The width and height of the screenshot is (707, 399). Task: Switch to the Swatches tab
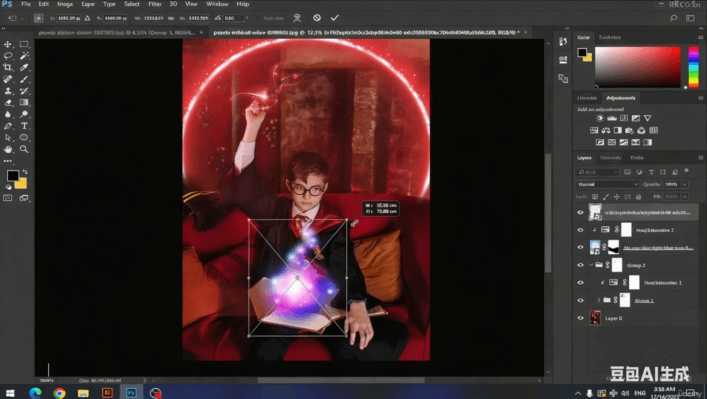point(610,37)
